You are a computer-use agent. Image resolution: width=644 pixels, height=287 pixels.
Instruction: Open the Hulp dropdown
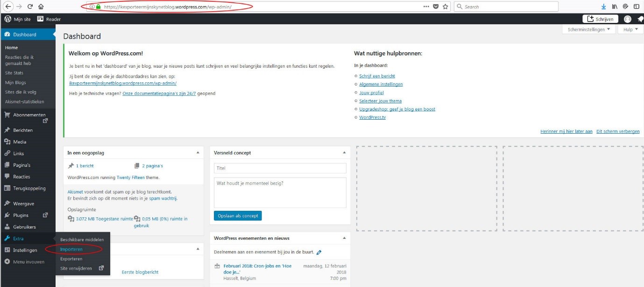(630, 29)
